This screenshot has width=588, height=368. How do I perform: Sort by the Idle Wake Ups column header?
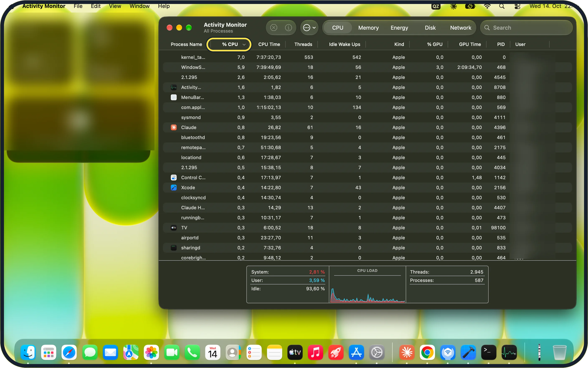click(345, 44)
